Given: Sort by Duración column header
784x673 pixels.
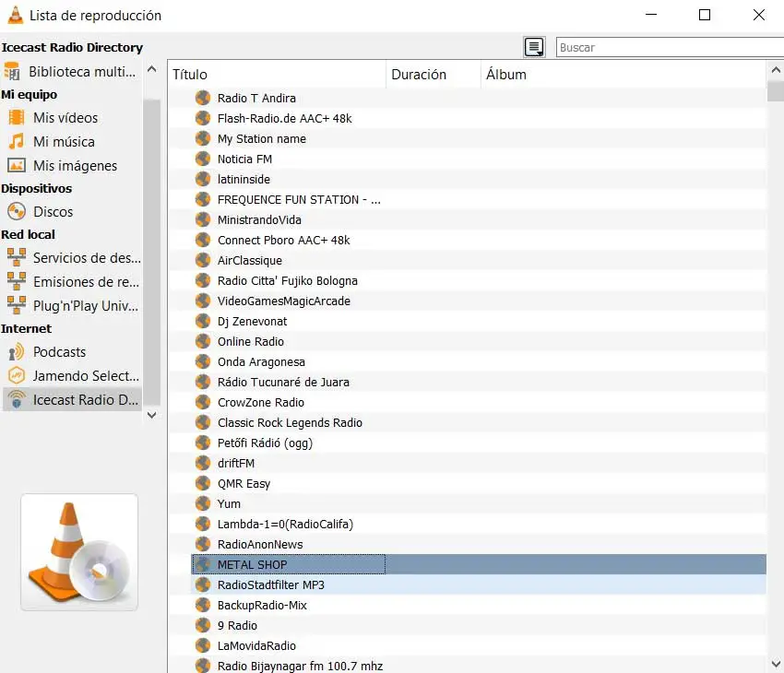Looking at the screenshot, I should click(434, 75).
